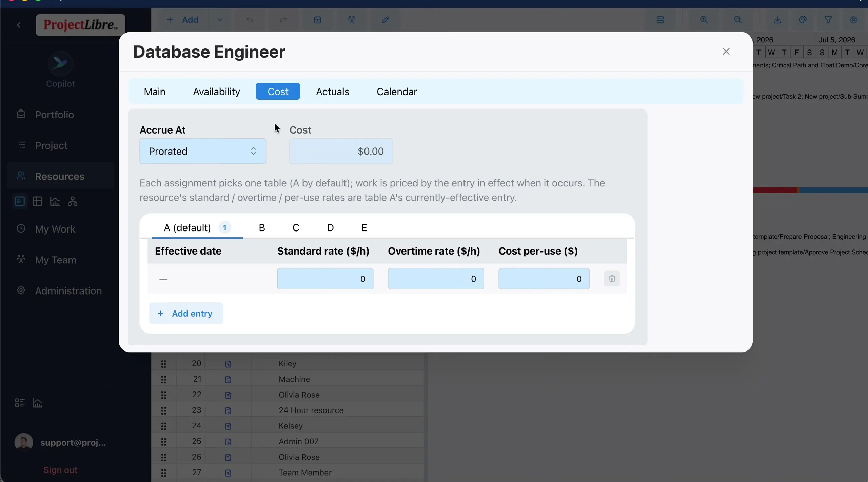Open the color palette icon

(803, 20)
